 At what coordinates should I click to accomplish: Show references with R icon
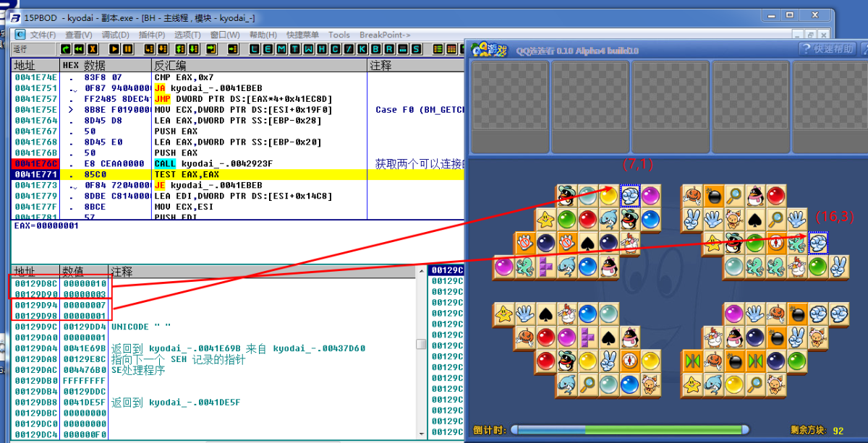tap(389, 49)
